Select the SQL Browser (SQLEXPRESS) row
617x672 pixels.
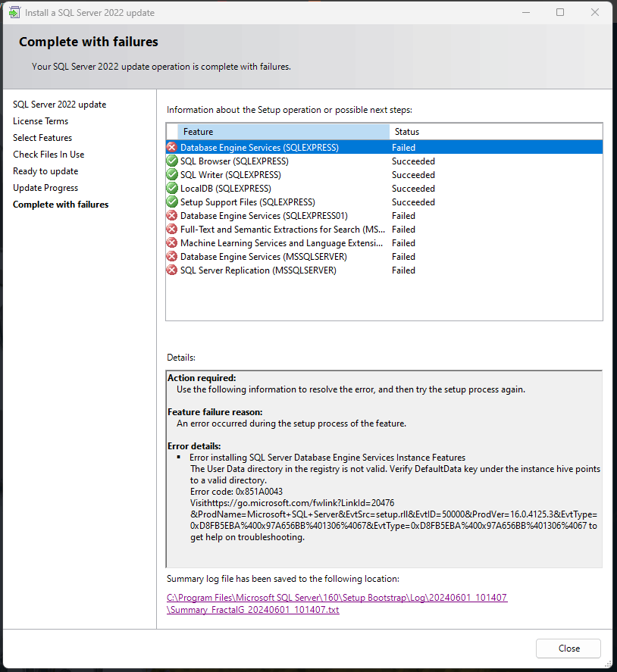coord(384,161)
